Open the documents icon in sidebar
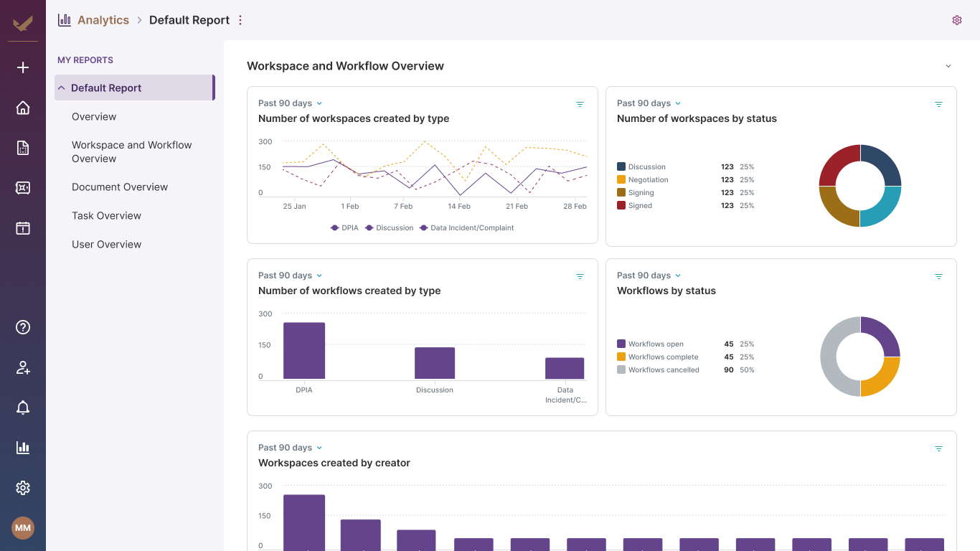Screen dimensions: 980x551 click(23, 148)
